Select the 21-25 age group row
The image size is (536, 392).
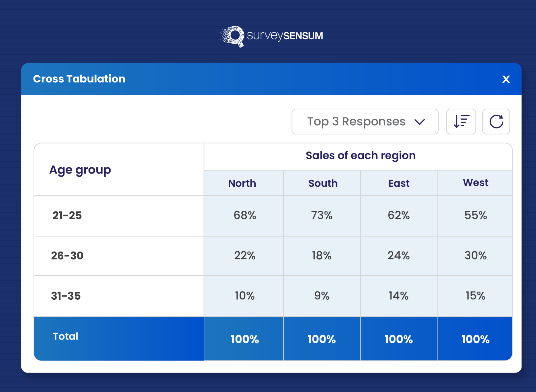[x=67, y=215]
